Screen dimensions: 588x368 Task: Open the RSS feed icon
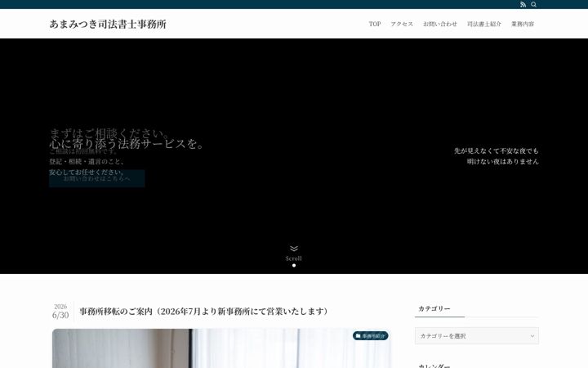coord(523,5)
